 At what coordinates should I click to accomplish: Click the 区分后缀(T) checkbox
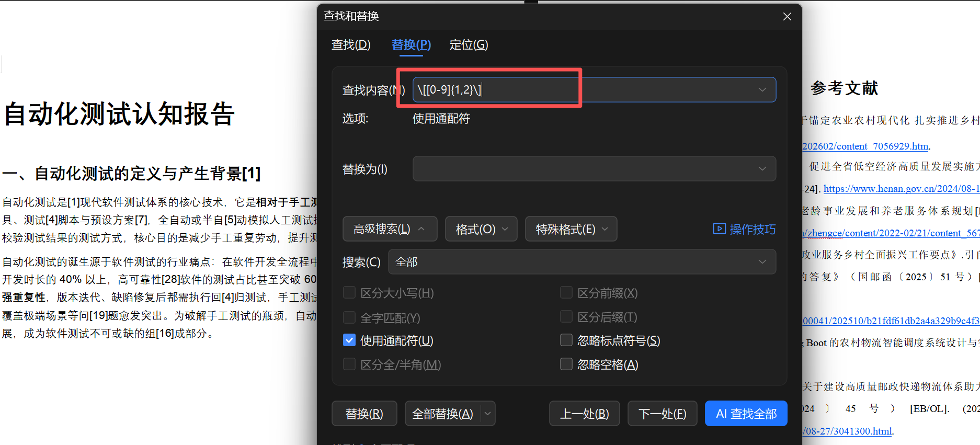click(566, 317)
